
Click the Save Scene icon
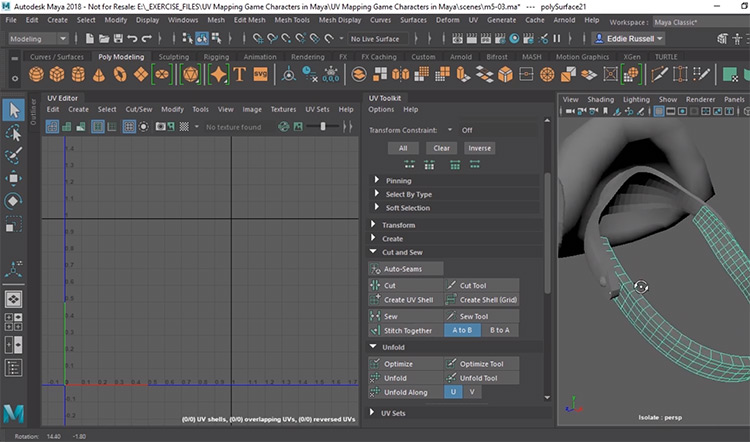[x=118, y=39]
